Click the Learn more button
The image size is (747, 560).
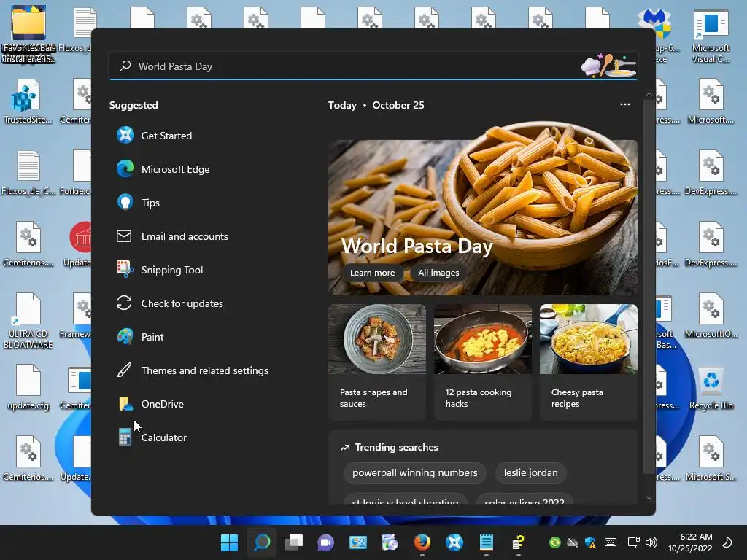373,273
